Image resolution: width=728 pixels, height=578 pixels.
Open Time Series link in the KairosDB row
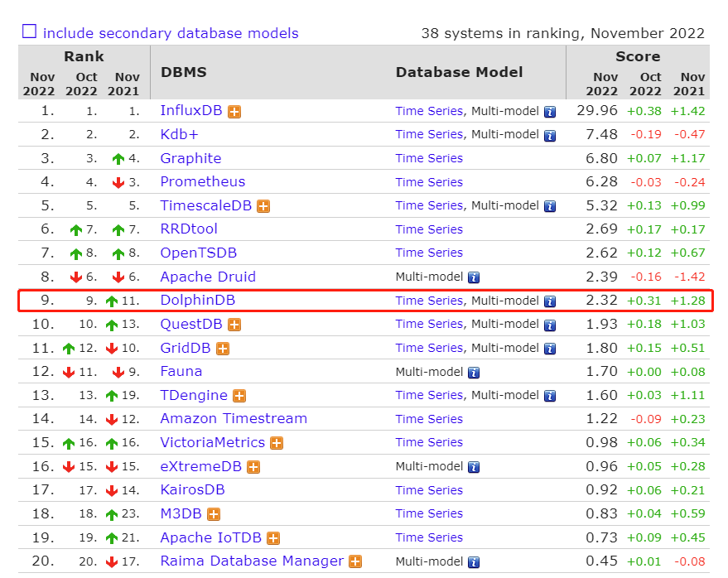tap(430, 490)
